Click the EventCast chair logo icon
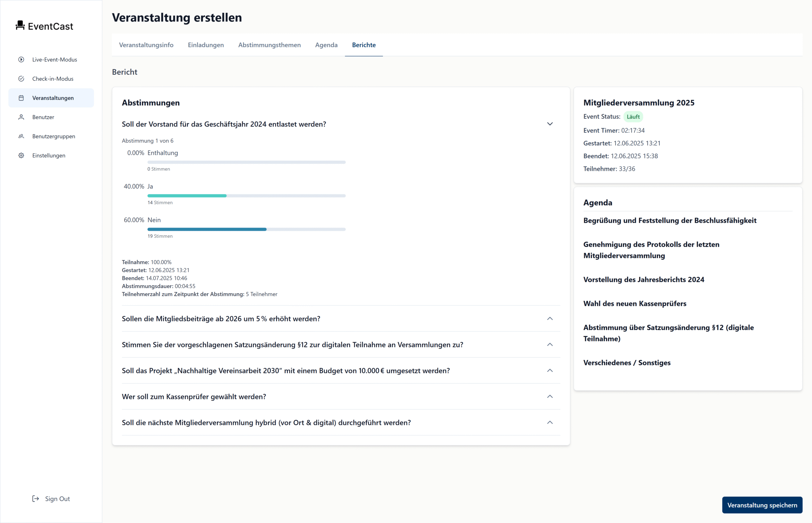The height and width of the screenshot is (523, 812). coord(20,25)
